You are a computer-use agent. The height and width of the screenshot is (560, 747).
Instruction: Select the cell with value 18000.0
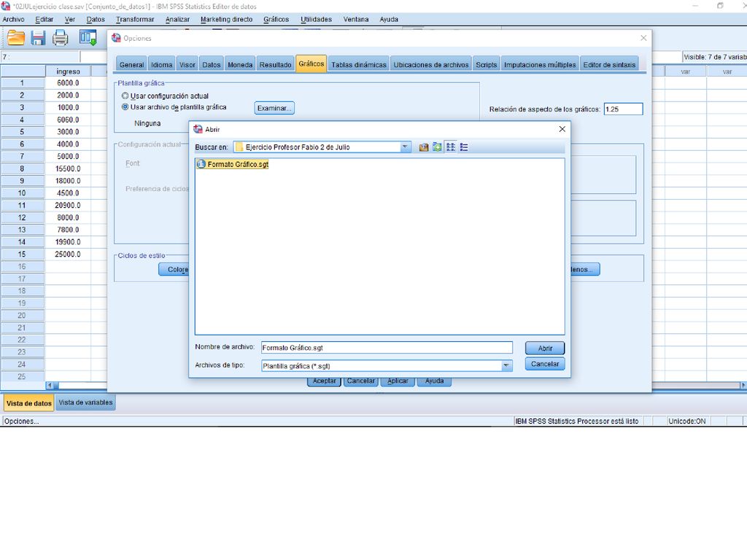point(68,181)
